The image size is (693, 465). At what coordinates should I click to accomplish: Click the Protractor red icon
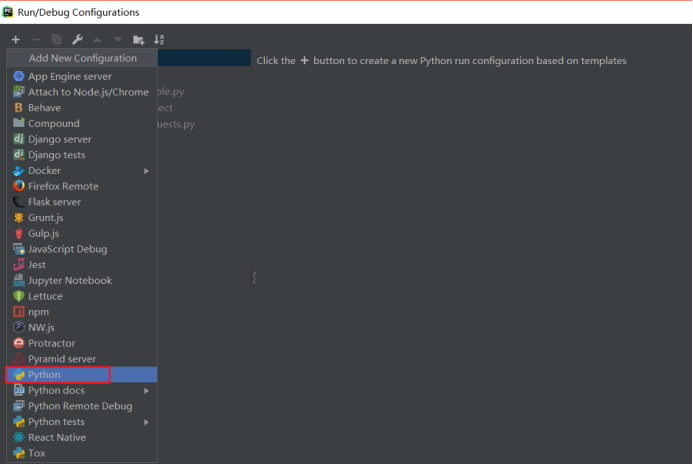pos(19,343)
